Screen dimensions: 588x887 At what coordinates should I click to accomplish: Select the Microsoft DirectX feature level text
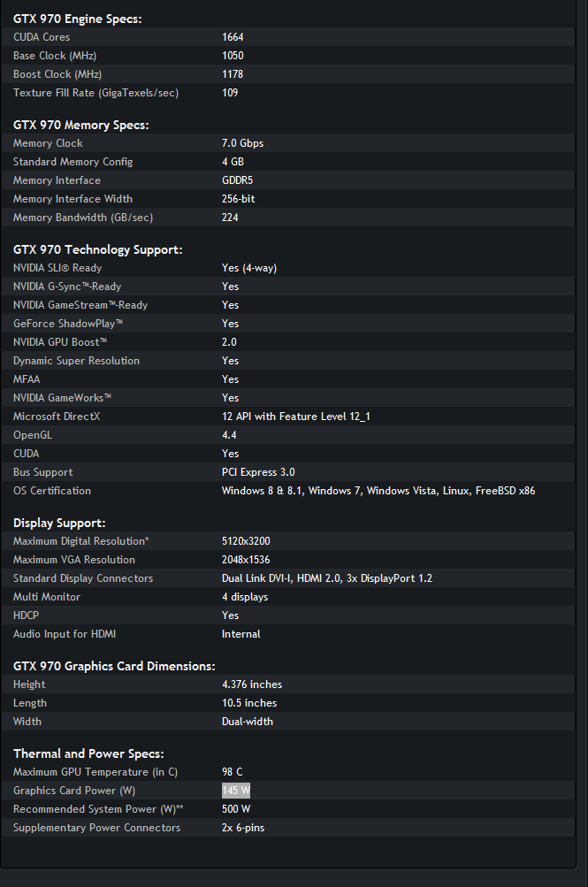coord(295,417)
